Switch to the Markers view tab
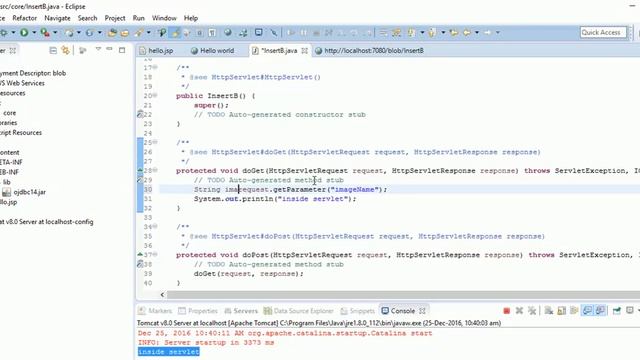Screen dimensions: 640x360 (x=155, y=311)
